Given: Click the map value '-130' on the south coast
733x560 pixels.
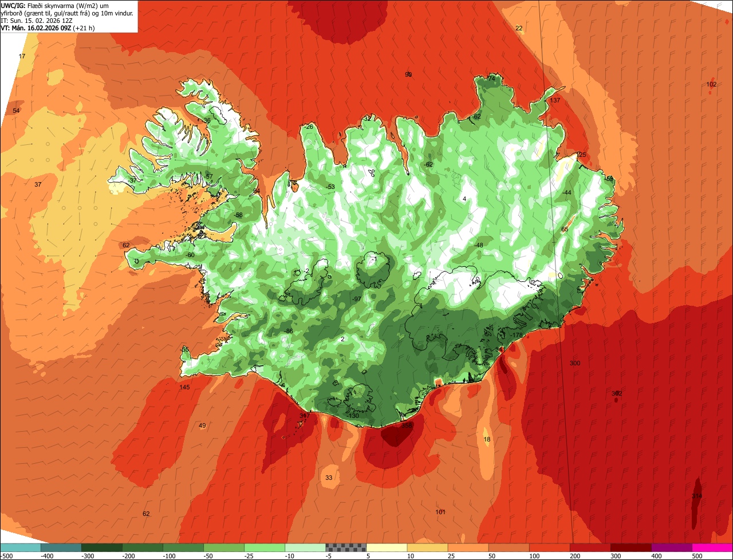Looking at the screenshot, I should pyautogui.click(x=353, y=416).
